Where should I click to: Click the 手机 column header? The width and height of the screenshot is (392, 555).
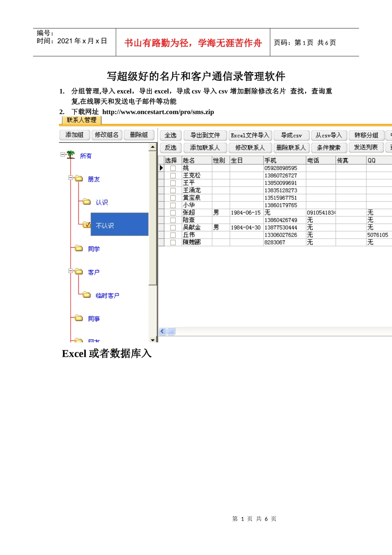[x=285, y=160]
